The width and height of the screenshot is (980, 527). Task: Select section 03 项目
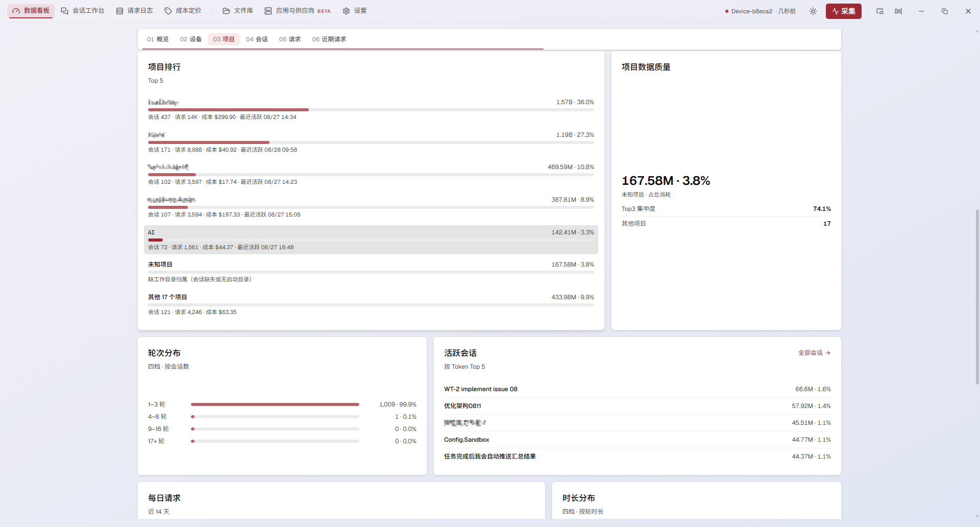coord(224,39)
